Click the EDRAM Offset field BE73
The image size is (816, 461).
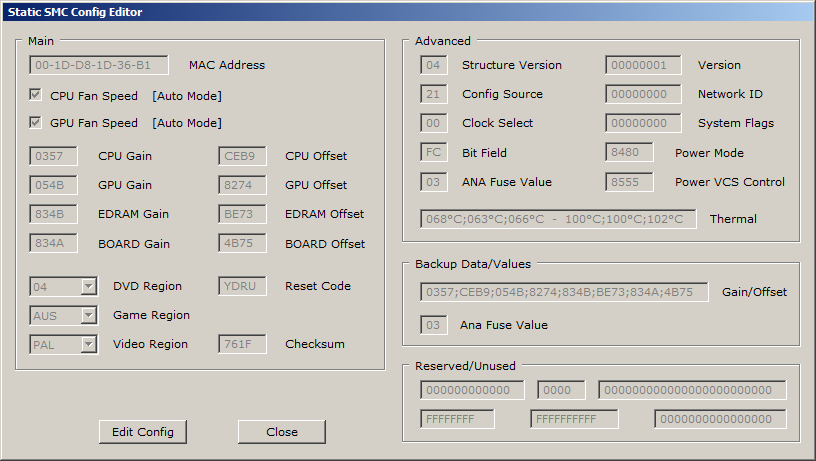click(242, 214)
